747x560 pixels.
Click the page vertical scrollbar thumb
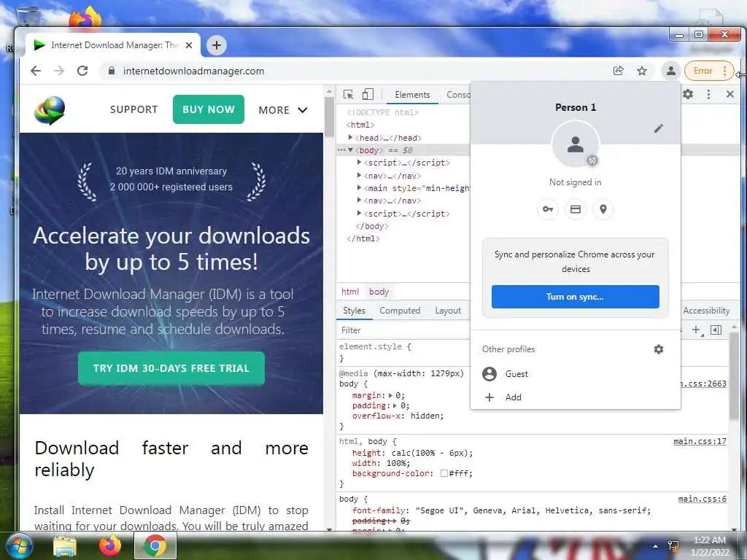point(329,117)
